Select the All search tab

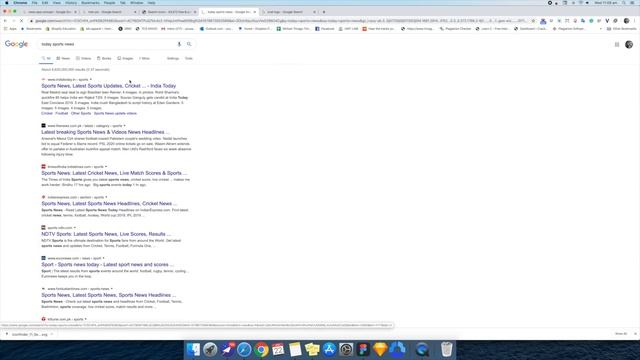pos(46,58)
